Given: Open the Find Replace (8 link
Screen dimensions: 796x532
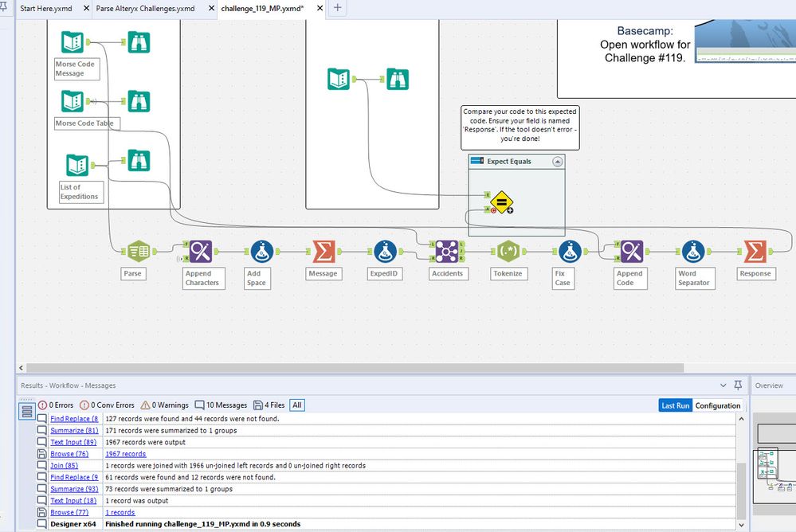Looking at the screenshot, I should point(74,419).
